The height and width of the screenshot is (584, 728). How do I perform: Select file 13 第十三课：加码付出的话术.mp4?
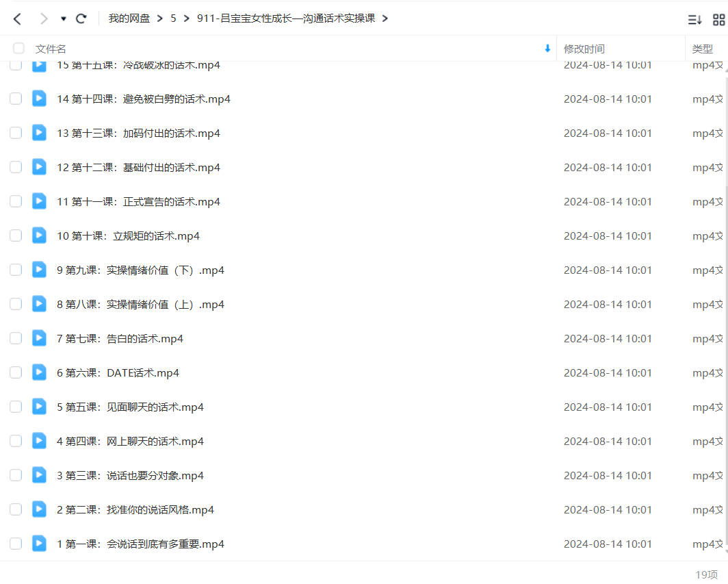(x=138, y=134)
